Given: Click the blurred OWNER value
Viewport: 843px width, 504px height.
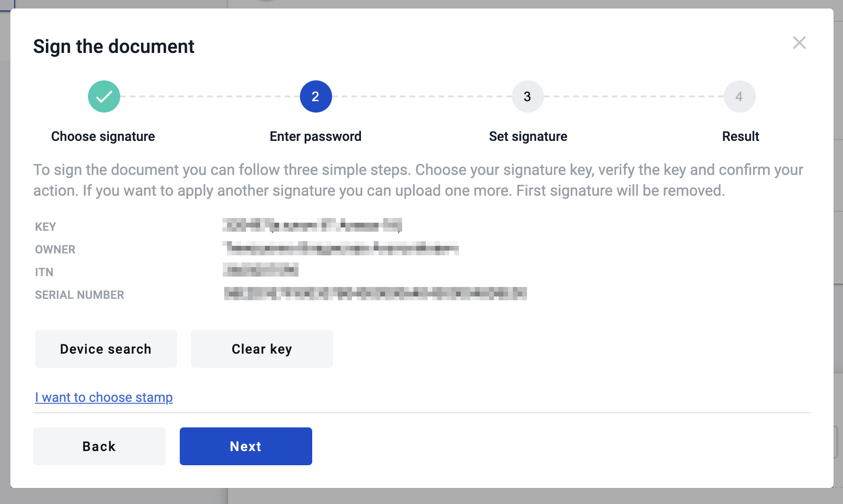Looking at the screenshot, I should [x=341, y=248].
